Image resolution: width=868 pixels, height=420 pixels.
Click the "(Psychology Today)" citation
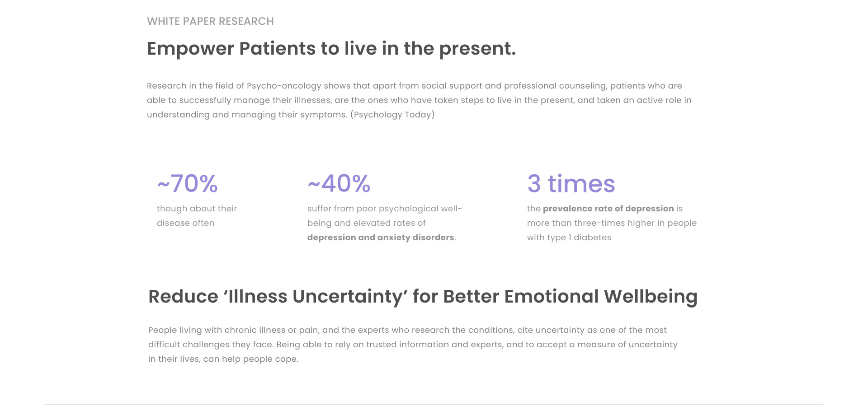(392, 115)
